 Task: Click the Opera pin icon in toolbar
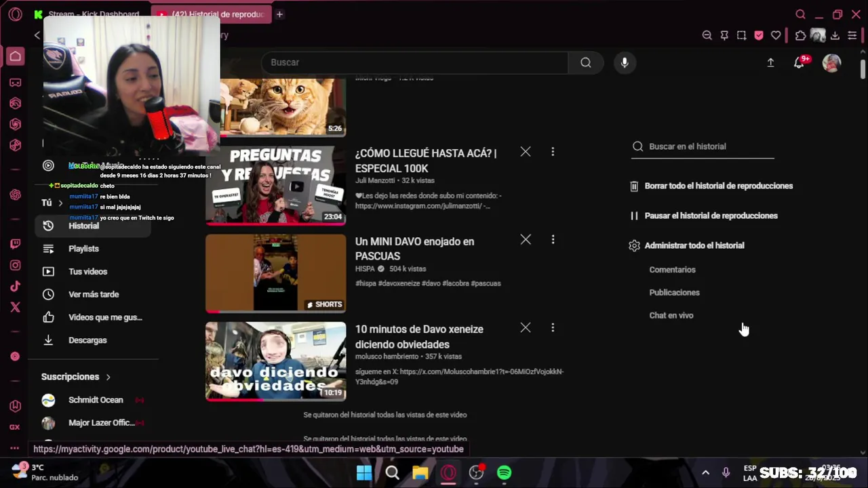[x=724, y=35]
